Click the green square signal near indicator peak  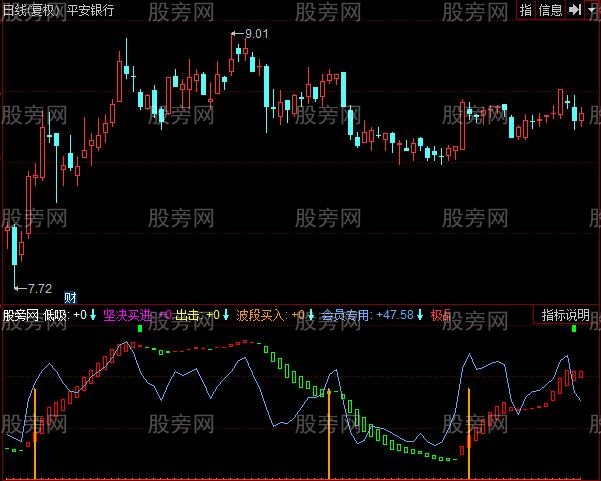click(x=139, y=329)
